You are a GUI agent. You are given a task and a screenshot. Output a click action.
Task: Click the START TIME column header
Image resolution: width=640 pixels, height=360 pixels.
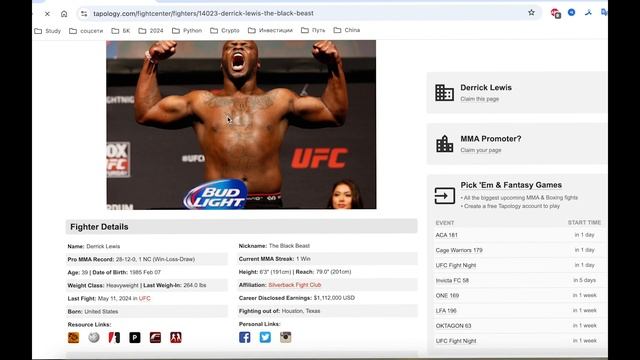584,222
